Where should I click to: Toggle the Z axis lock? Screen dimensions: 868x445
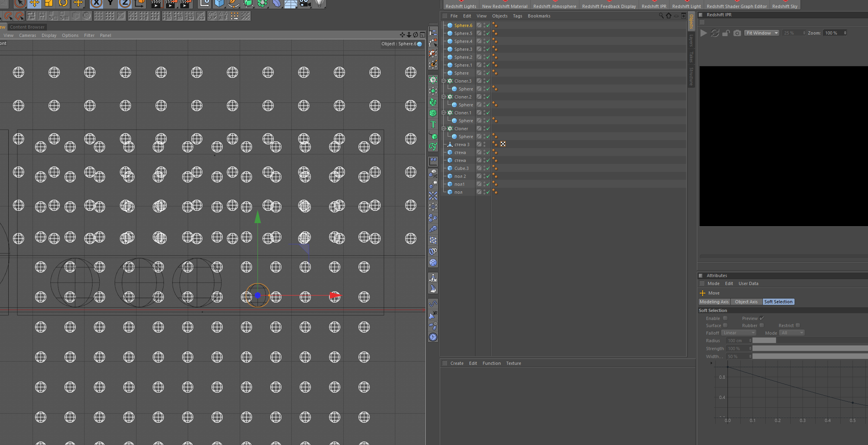click(x=125, y=4)
